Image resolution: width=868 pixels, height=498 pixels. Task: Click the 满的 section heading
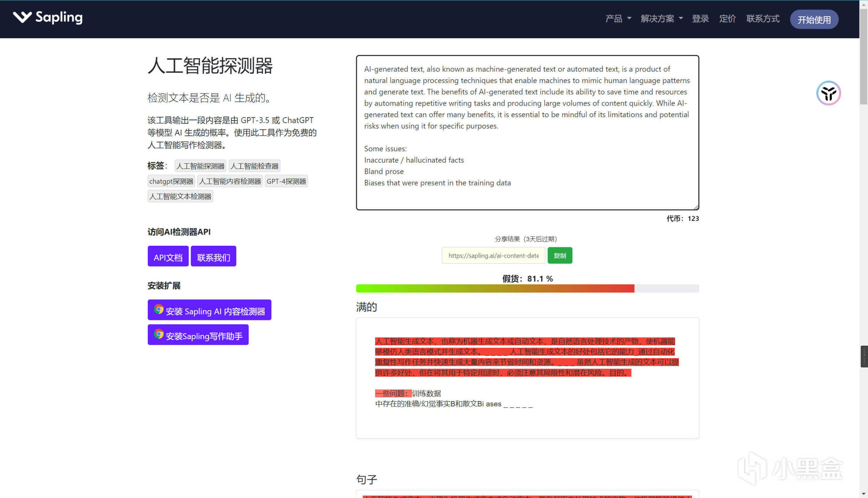(x=367, y=307)
